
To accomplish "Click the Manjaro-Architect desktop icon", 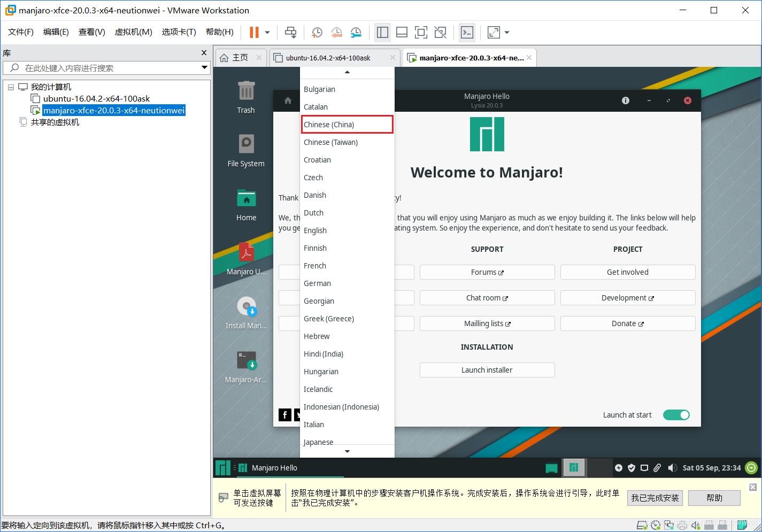I will coord(247,366).
